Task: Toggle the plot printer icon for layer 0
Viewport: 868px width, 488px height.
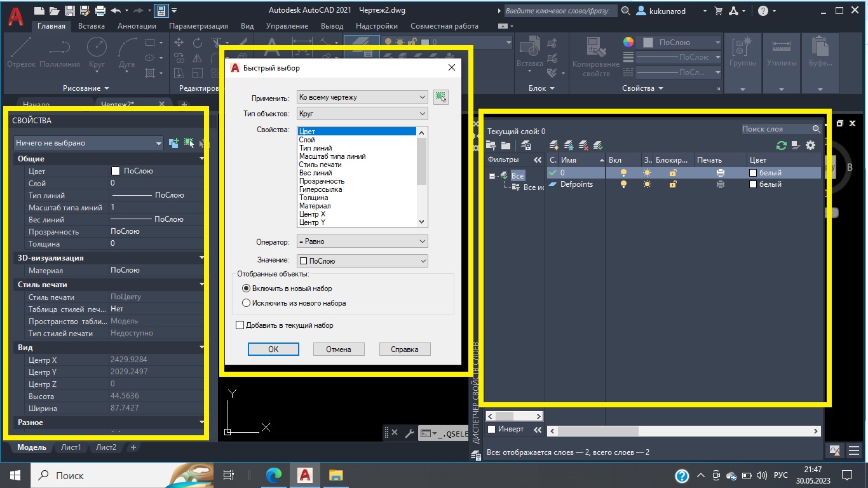Action: 720,173
